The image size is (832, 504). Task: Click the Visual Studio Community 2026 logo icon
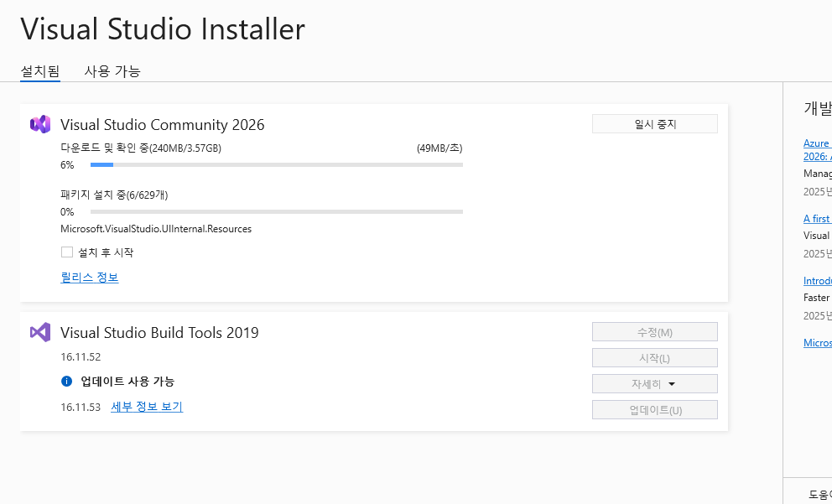tap(40, 124)
